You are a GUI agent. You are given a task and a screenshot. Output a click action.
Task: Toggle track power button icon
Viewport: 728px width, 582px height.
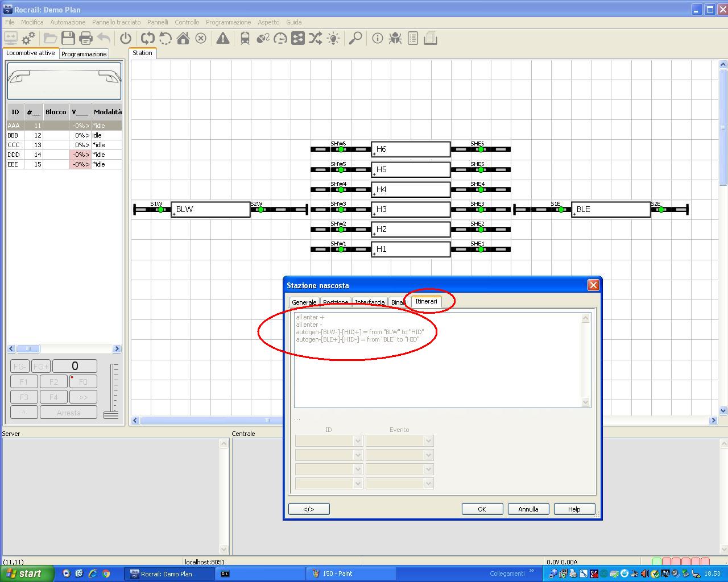126,38
